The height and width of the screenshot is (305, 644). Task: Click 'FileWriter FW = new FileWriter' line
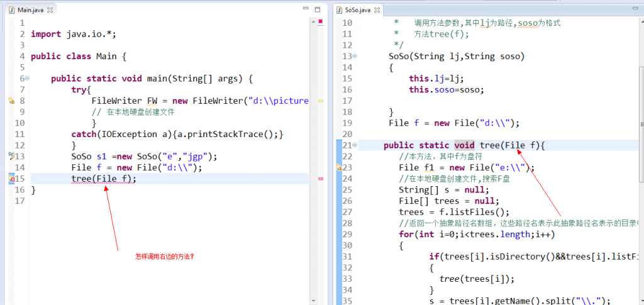point(199,101)
